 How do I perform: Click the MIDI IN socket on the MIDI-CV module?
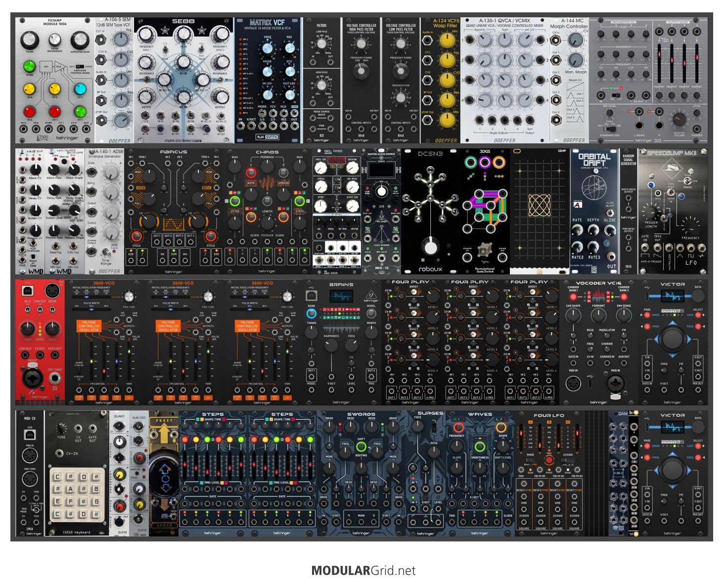(29, 455)
